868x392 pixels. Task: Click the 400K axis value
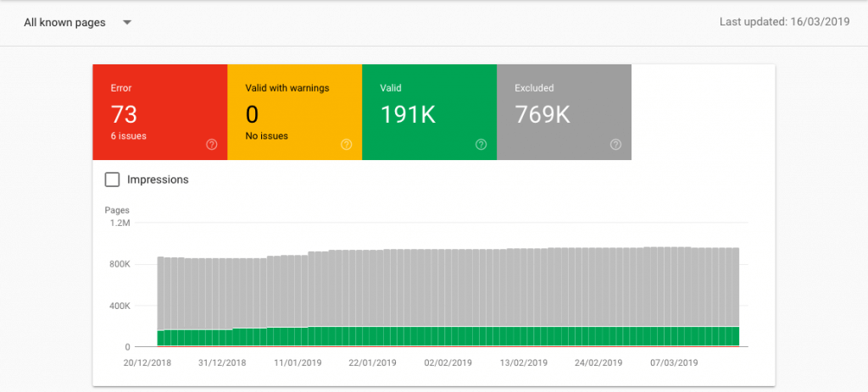pos(119,306)
